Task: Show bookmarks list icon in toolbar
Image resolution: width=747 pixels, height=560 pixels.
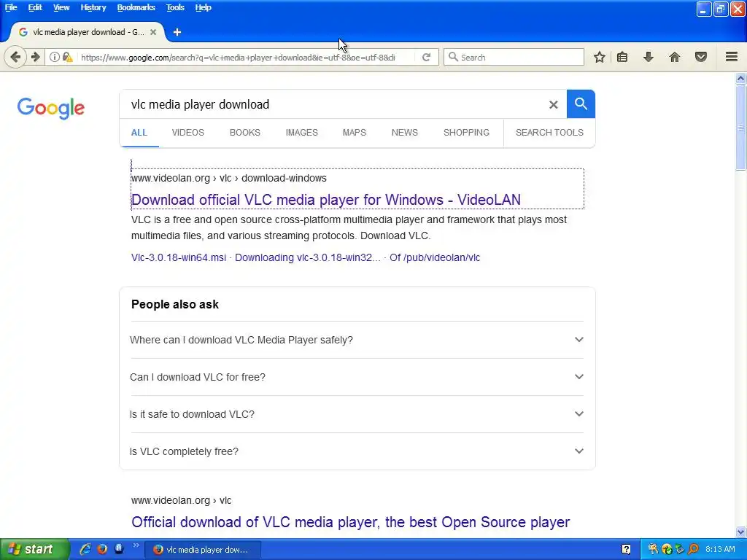Action: coord(622,57)
